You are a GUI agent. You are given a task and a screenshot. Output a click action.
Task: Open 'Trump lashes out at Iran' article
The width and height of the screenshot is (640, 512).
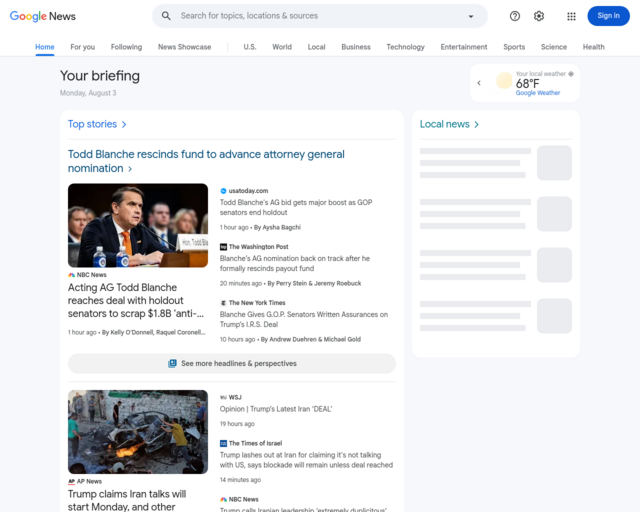(x=306, y=460)
